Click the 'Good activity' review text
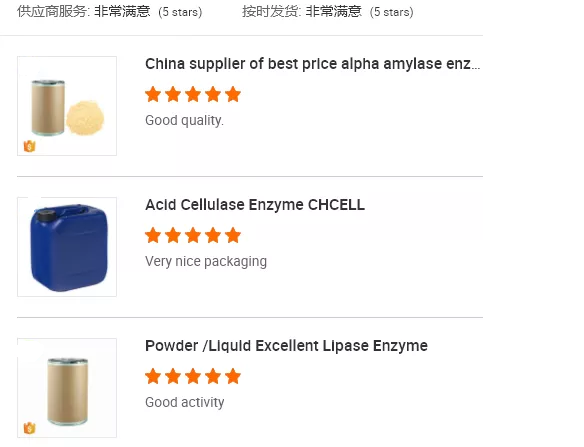 coord(185,403)
